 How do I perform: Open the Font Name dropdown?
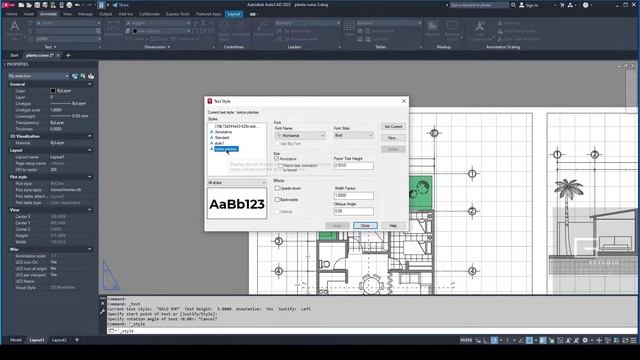[x=300, y=136]
